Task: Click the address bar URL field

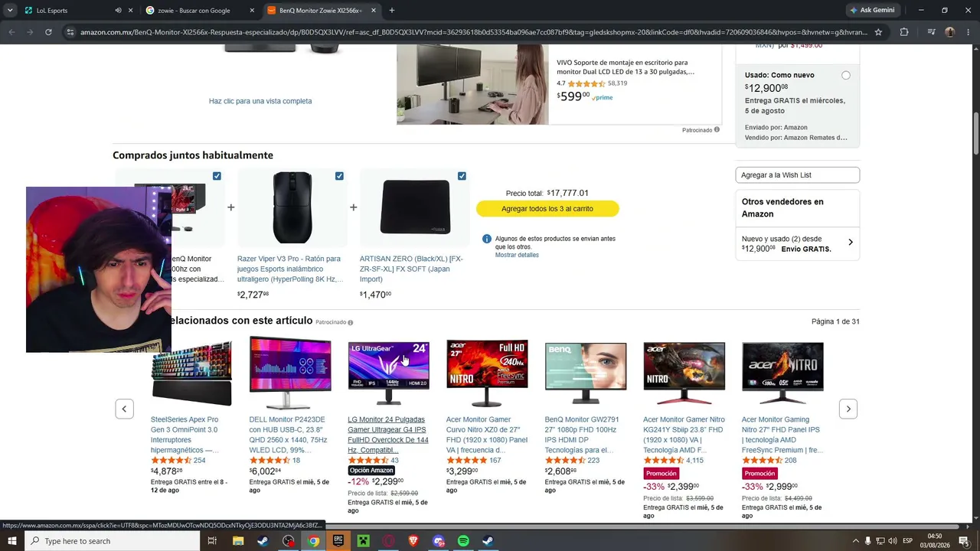Action: 474,32
